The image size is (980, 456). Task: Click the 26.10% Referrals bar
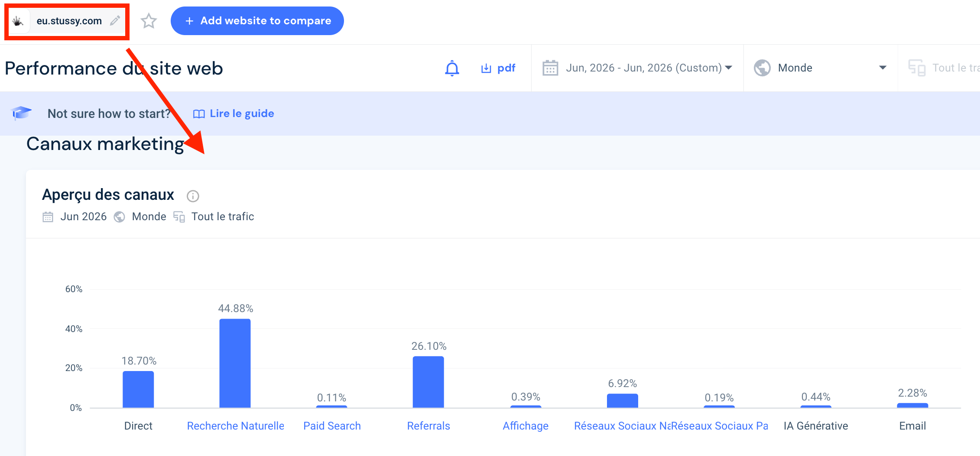point(428,382)
